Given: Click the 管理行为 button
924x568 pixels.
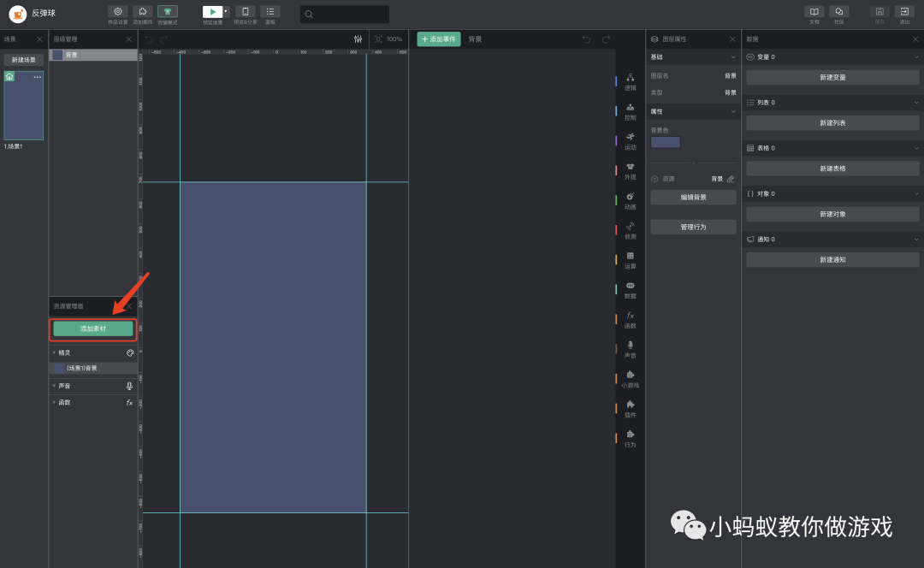Looking at the screenshot, I should [694, 227].
